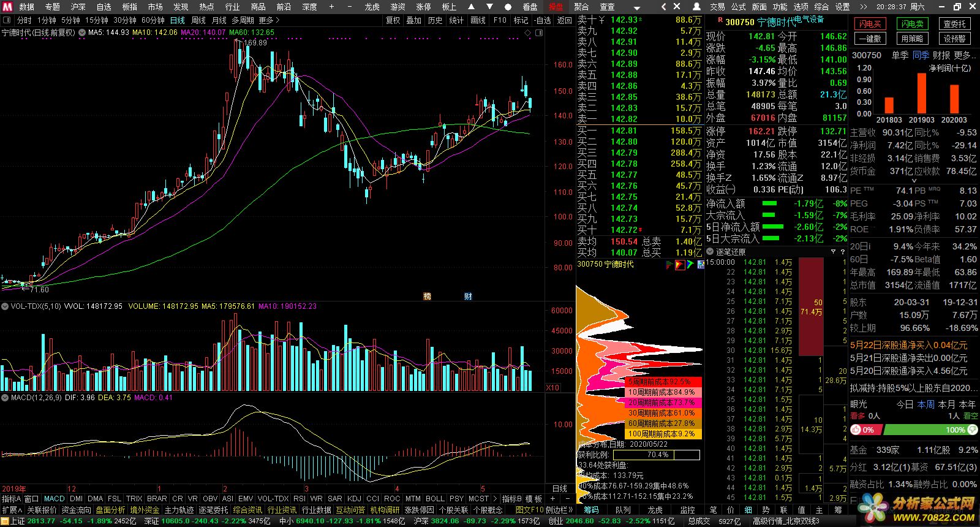
Task: Click the plus icon in top menu bar
Action: tap(331, 7)
